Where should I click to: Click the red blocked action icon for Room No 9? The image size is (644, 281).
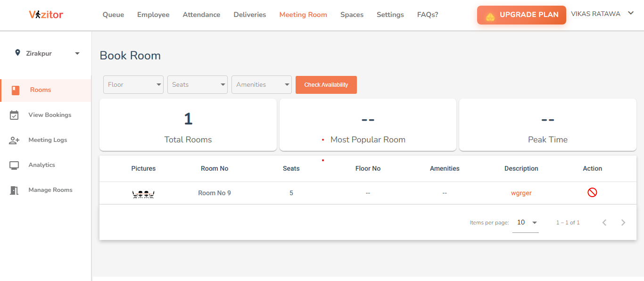click(x=592, y=192)
